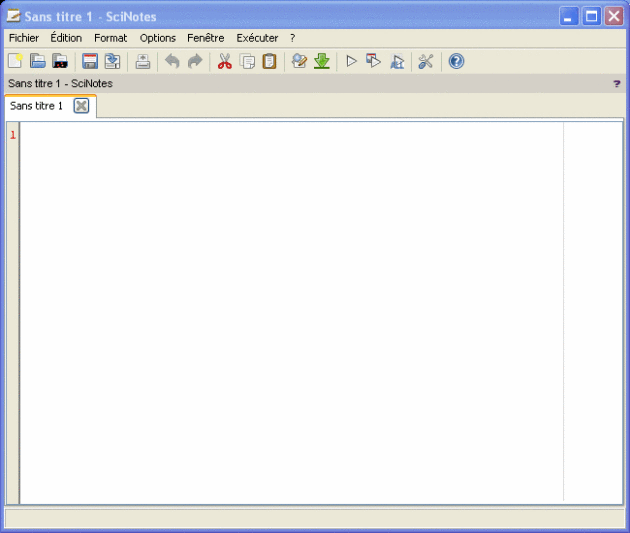Open the Exécuter menu
Image resolution: width=630 pixels, height=533 pixels.
(257, 38)
